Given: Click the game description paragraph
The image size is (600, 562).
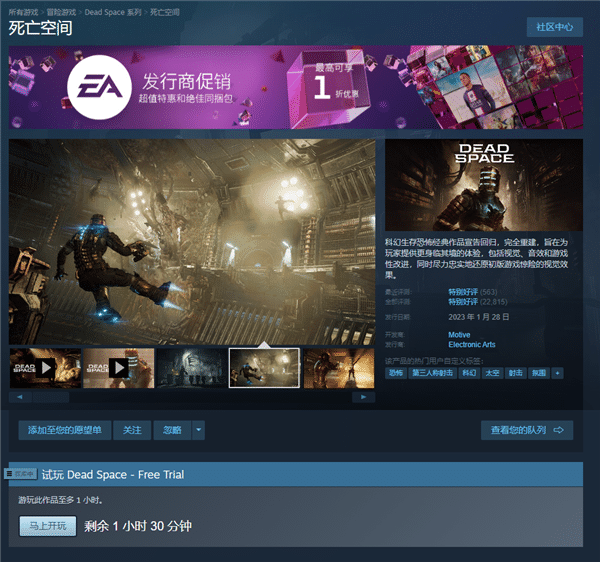Looking at the screenshot, I should pos(476,259).
